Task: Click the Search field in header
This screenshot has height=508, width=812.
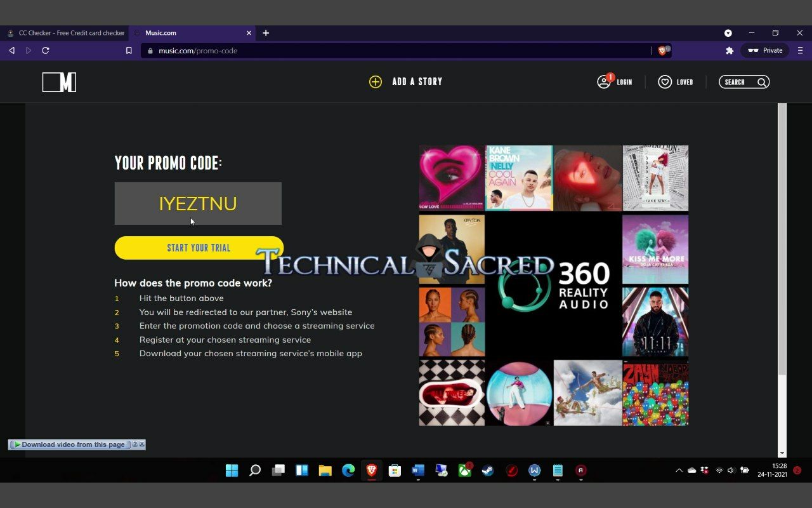Action: coord(744,82)
